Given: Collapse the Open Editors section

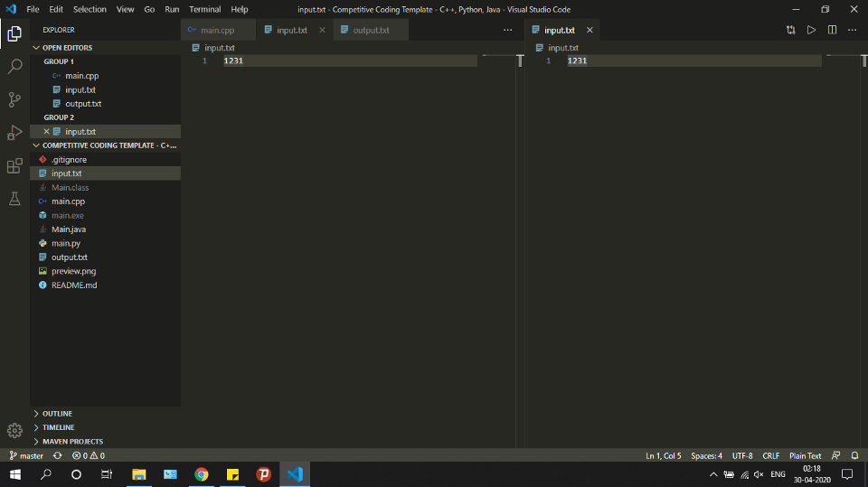Looking at the screenshot, I should click(67, 48).
